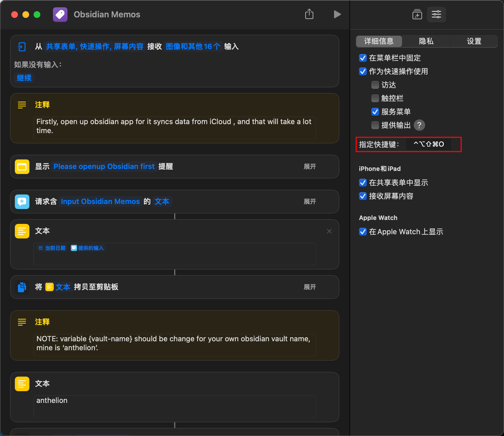Click the 继续 option under no input
The height and width of the screenshot is (436, 504).
point(24,78)
